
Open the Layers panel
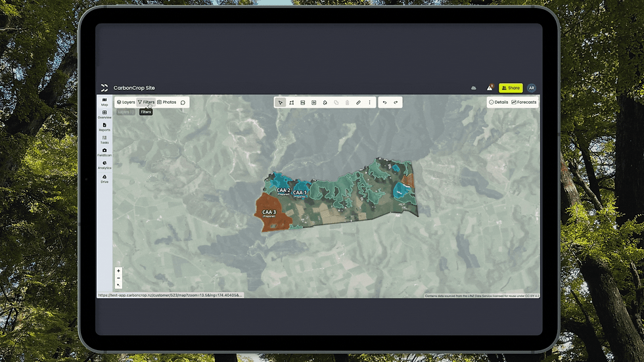pos(126,102)
